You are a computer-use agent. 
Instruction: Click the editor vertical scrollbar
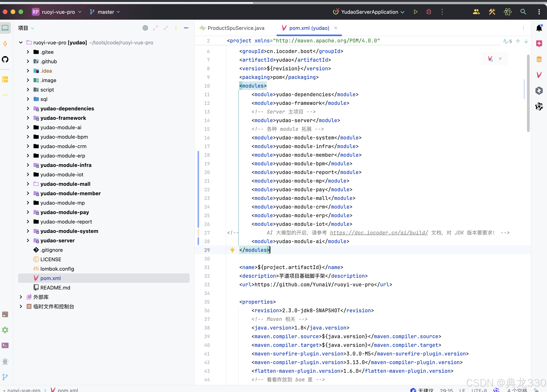point(528,93)
